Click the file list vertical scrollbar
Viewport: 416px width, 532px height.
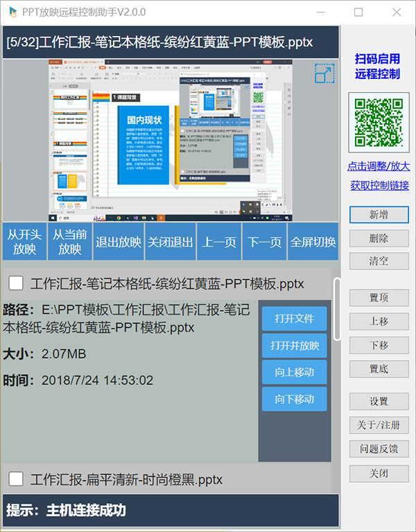pyautogui.click(x=337, y=309)
